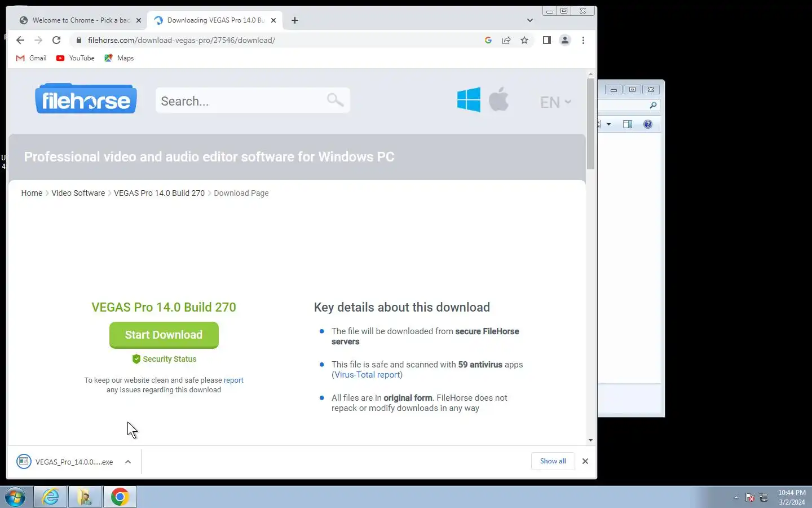Open the Gmail bookmark
Image resolution: width=812 pixels, height=508 pixels.
pos(32,58)
